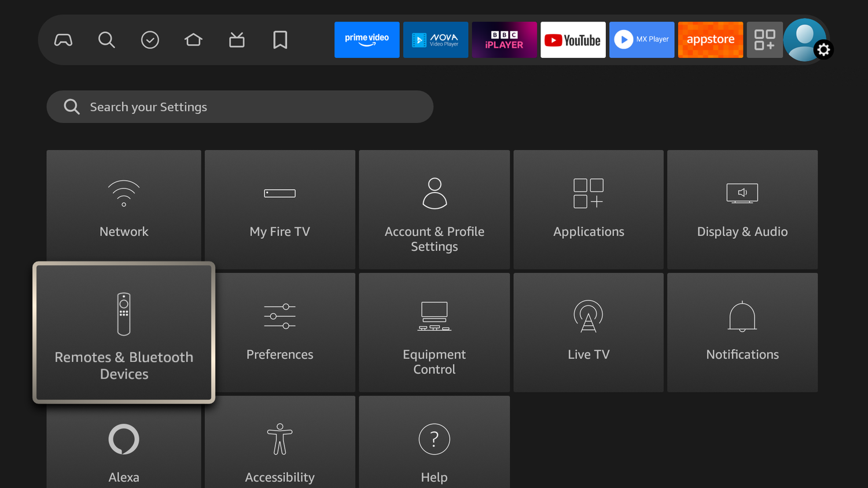Open the Preferences tile

(x=285, y=332)
